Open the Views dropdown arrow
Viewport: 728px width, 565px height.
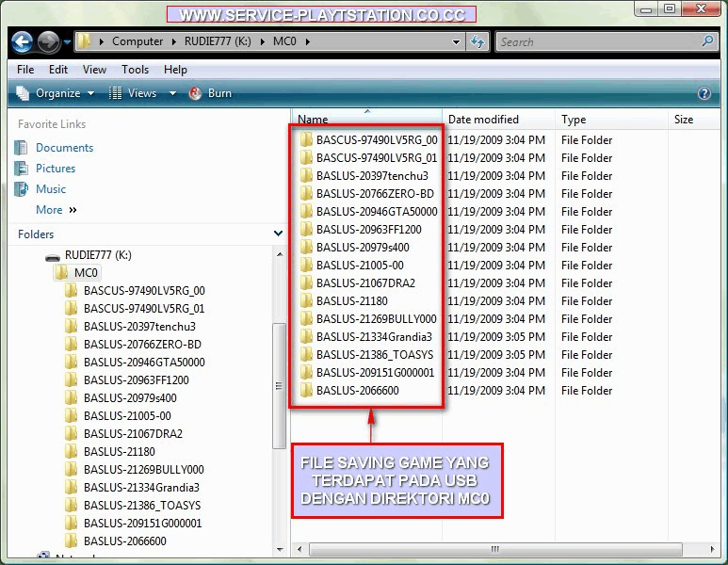coord(172,93)
